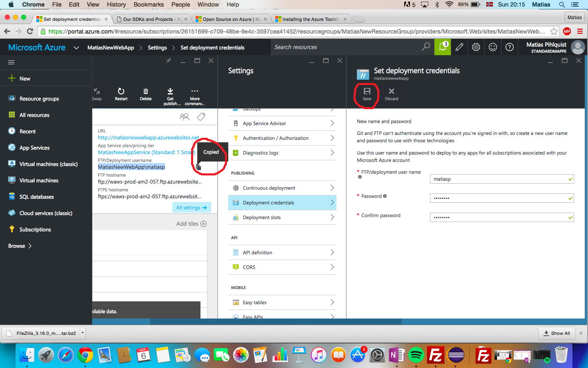The height and width of the screenshot is (368, 588).
Task: Open Chrome Bookmarks menu
Action: point(149,4)
